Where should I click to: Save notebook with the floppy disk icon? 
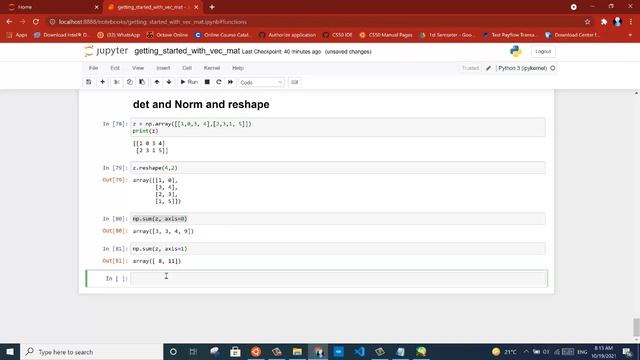click(89, 82)
